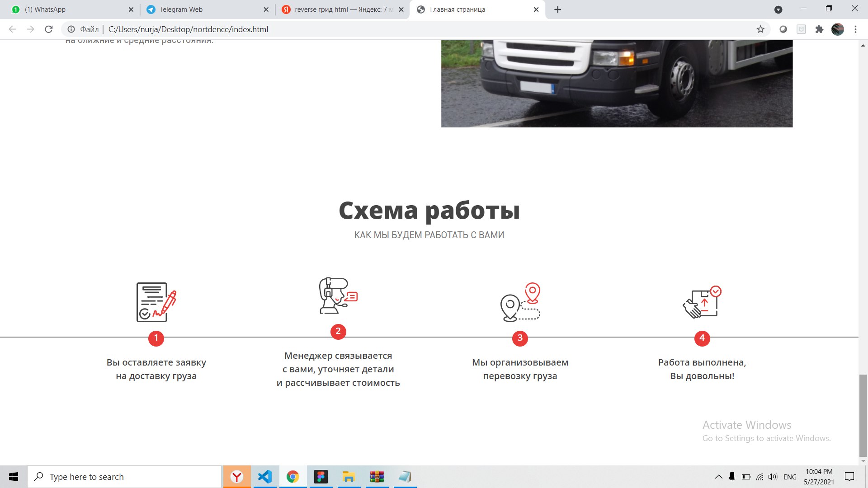Open Chrome's three-dot menu
The height and width of the screenshot is (488, 868).
point(855,29)
